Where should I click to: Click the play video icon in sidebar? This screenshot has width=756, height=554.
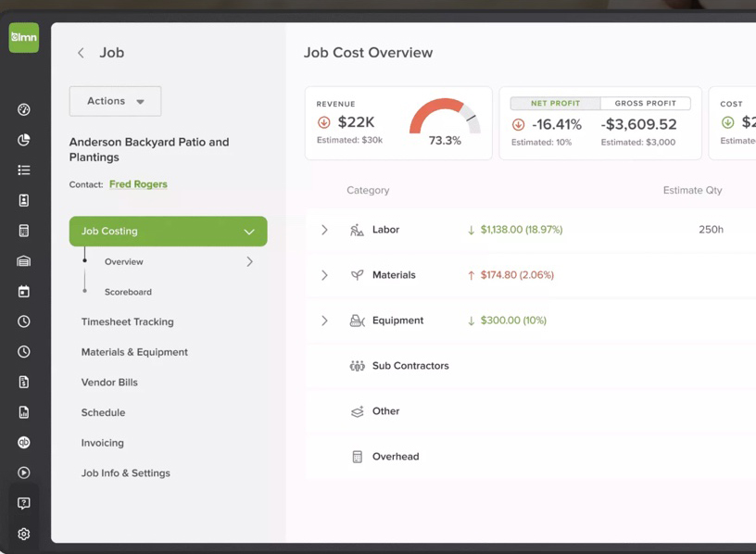24,472
